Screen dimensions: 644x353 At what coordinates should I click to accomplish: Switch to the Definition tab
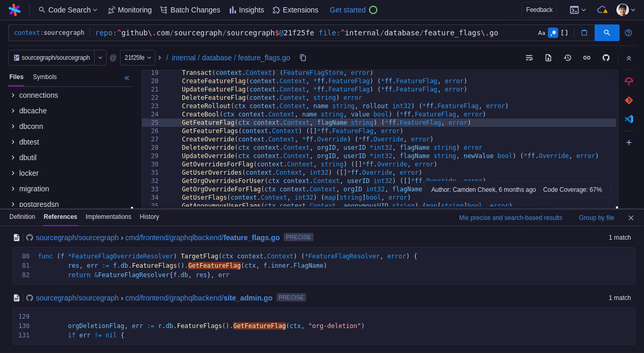[22, 217]
